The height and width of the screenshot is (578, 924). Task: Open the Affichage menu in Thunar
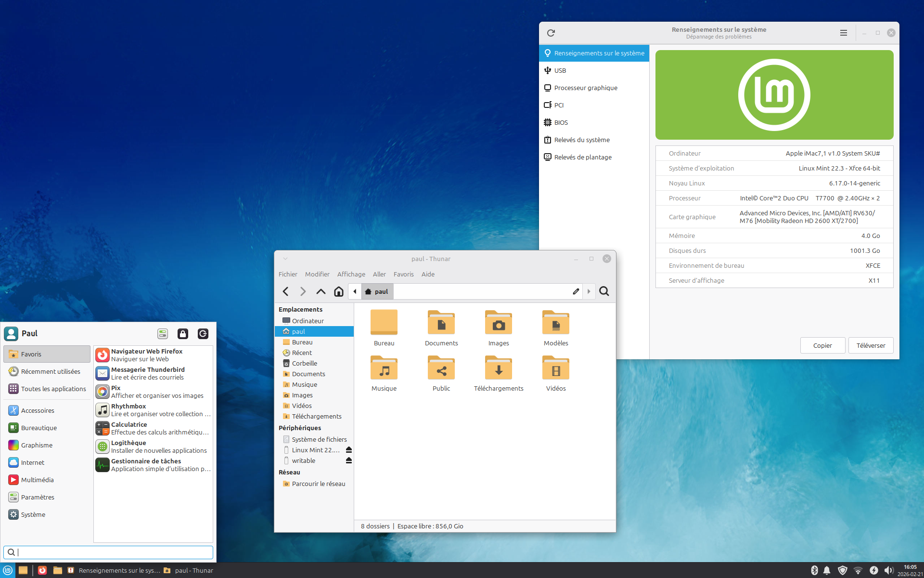pyautogui.click(x=351, y=274)
